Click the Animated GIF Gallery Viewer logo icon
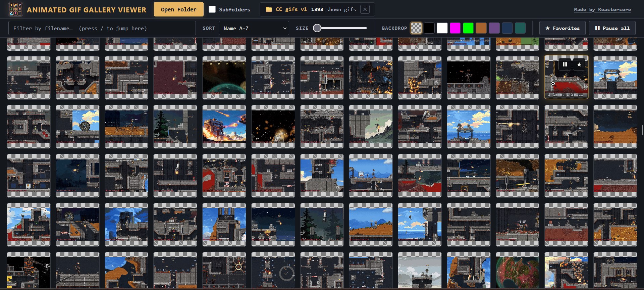Screen dimensions: 644x290 pos(15,9)
